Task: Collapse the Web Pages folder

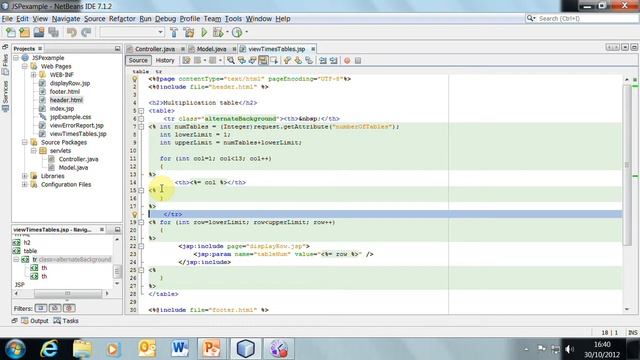Action: coord(25,66)
